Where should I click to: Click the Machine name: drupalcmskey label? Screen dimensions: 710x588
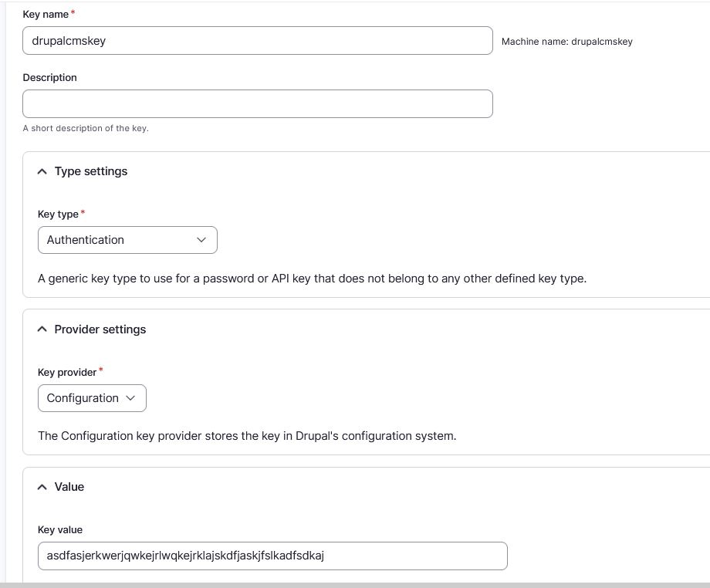(x=569, y=42)
